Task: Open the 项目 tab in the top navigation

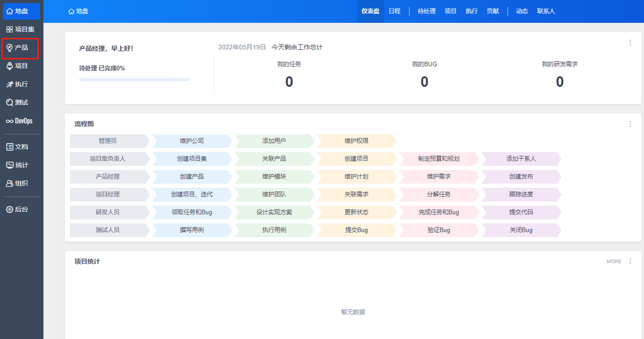Action: click(x=451, y=11)
